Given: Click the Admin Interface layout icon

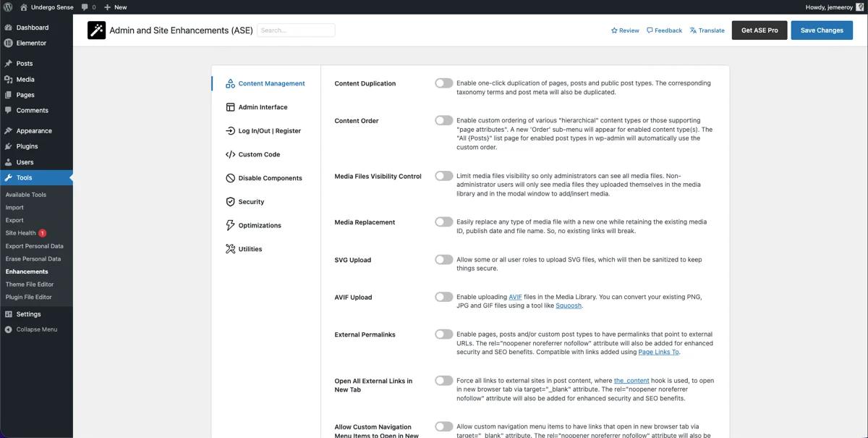Looking at the screenshot, I should 230,107.
